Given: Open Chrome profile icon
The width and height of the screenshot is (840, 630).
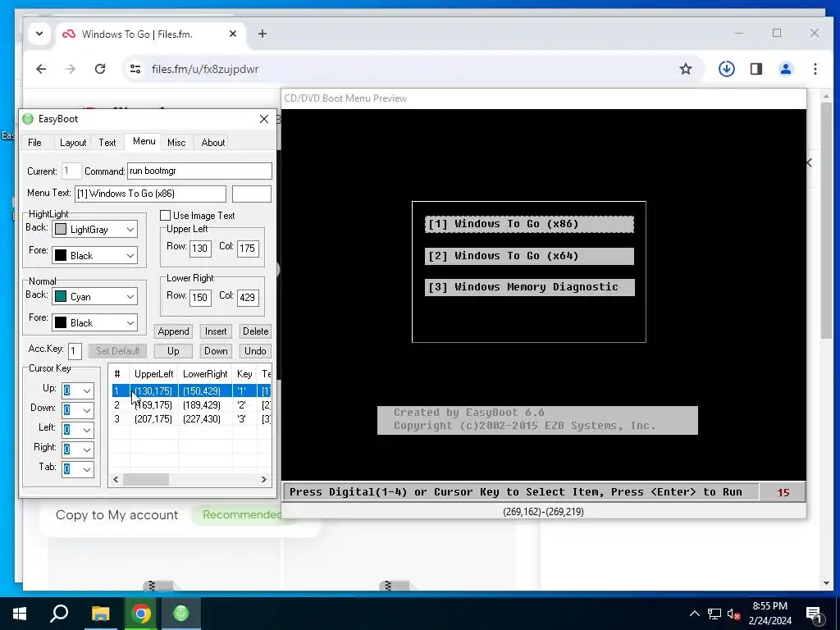Looking at the screenshot, I should (786, 69).
